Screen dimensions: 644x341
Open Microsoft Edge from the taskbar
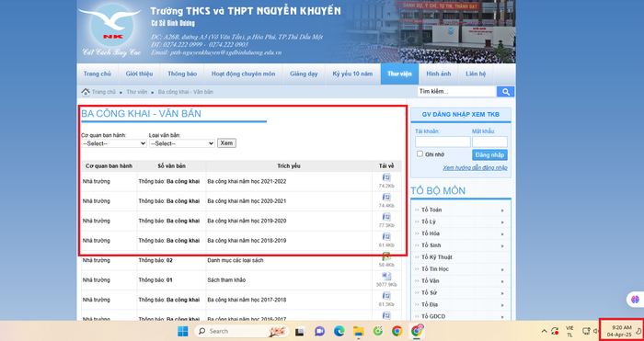coord(339,331)
